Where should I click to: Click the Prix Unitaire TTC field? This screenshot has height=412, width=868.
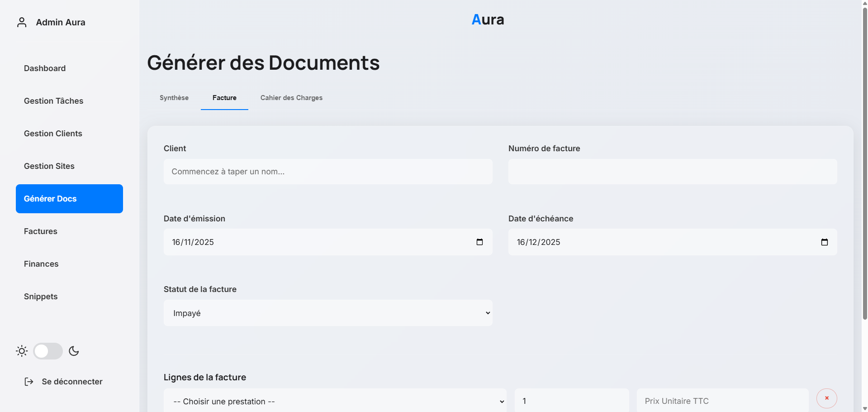721,401
